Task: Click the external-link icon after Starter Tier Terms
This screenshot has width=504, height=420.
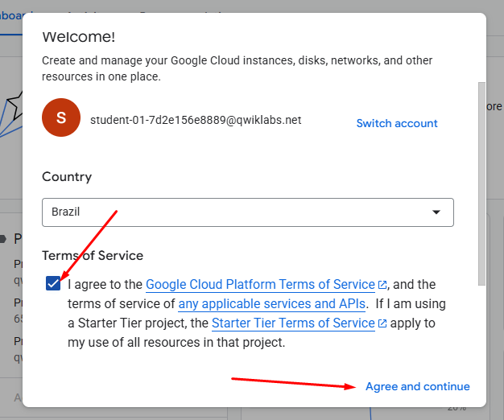Action: pyautogui.click(x=382, y=323)
